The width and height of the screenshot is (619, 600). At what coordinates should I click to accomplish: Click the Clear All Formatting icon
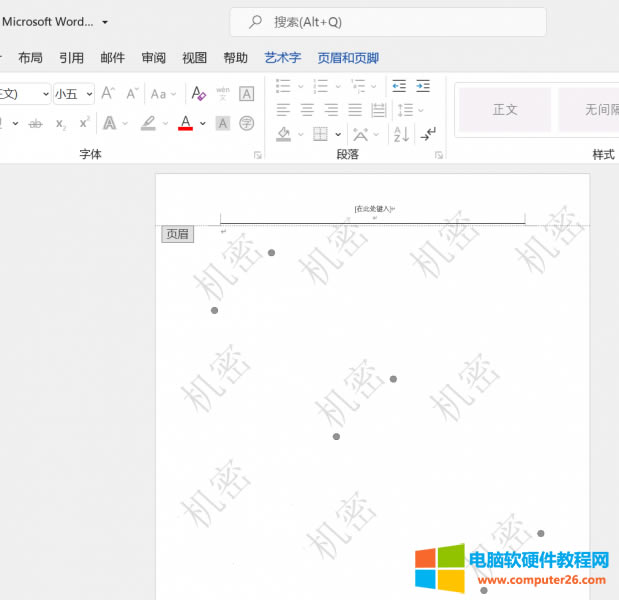tap(198, 93)
